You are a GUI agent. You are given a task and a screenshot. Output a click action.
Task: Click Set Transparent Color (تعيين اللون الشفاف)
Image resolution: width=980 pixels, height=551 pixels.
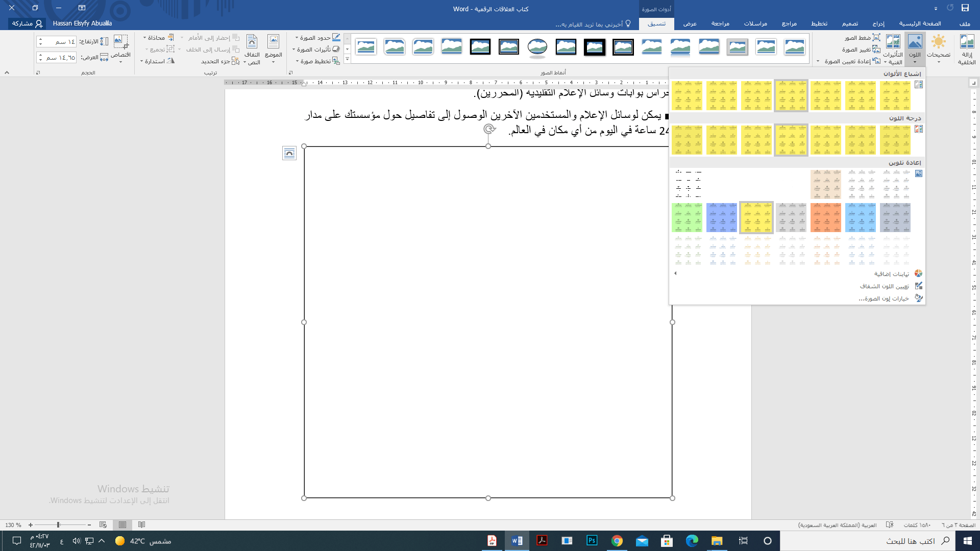[884, 286]
